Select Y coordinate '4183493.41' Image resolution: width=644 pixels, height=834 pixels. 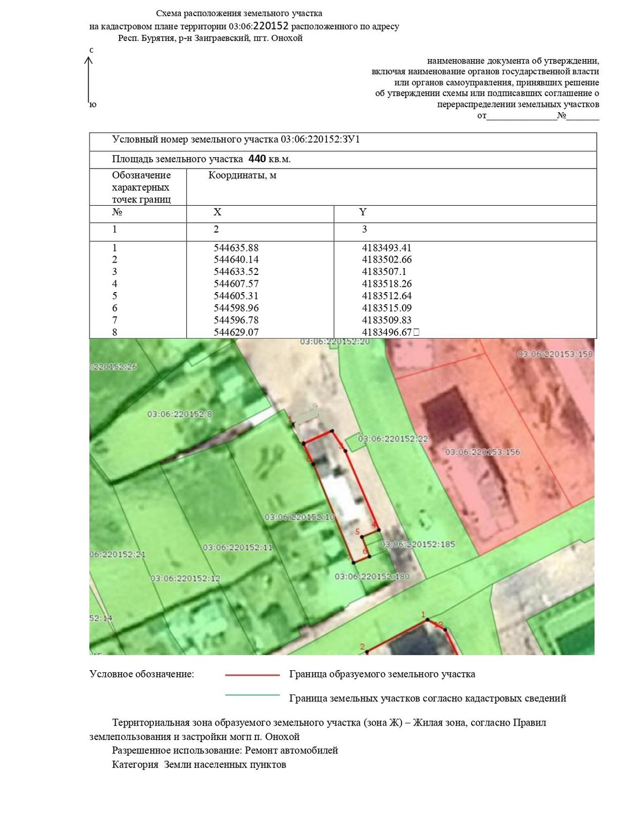(x=387, y=248)
